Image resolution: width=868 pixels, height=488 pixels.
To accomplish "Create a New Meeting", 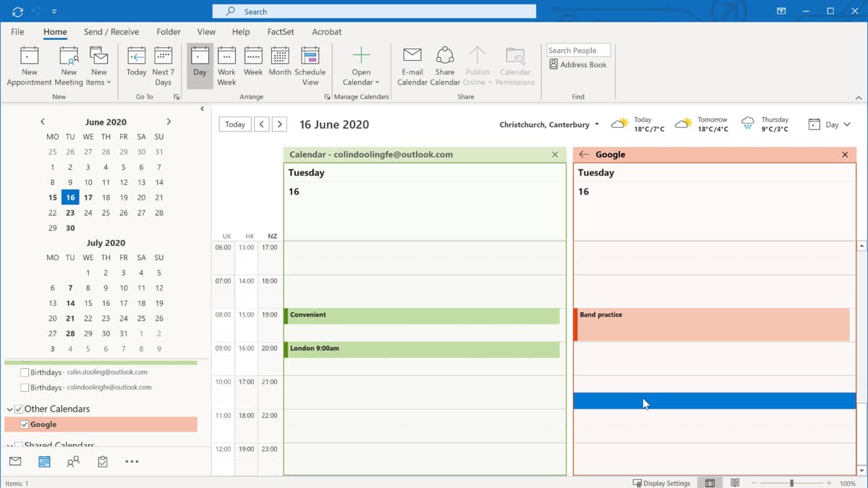I will point(69,67).
